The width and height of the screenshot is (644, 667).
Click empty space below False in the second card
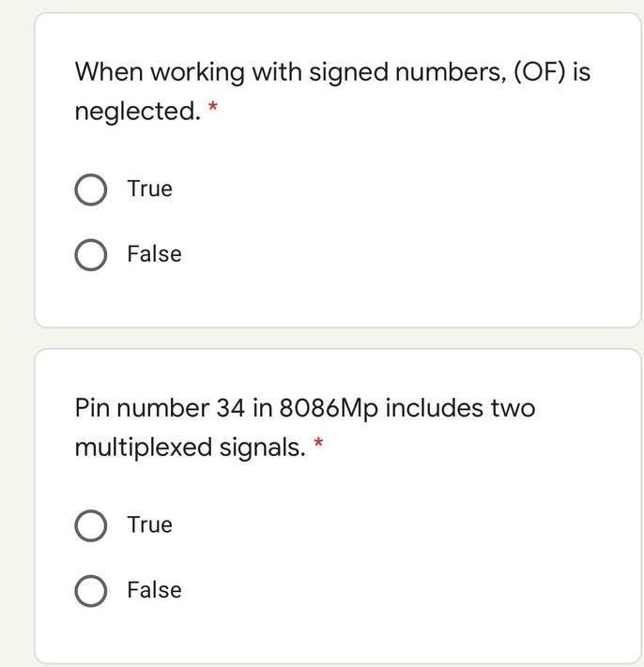(x=336, y=636)
